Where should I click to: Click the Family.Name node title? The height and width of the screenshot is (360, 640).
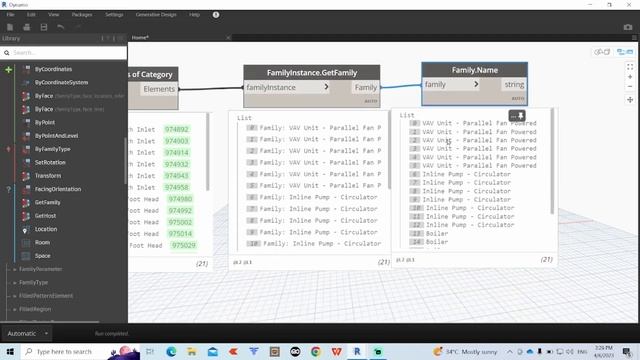click(474, 70)
